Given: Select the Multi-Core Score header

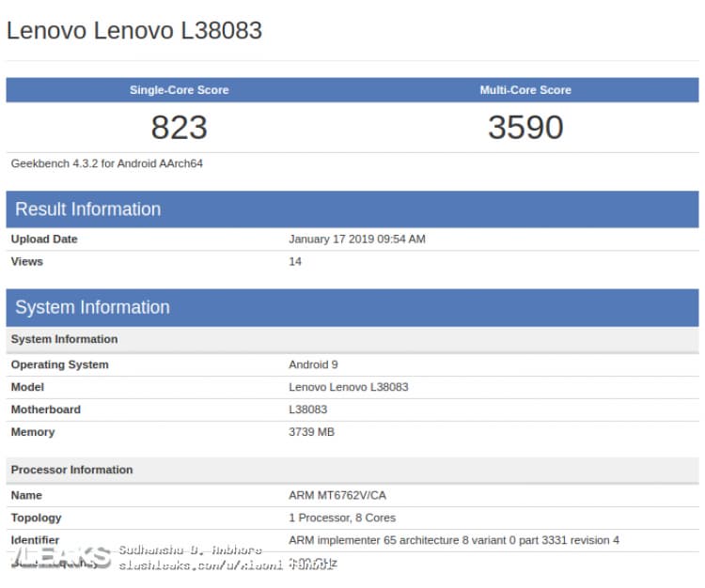Looking at the screenshot, I should tap(525, 90).
